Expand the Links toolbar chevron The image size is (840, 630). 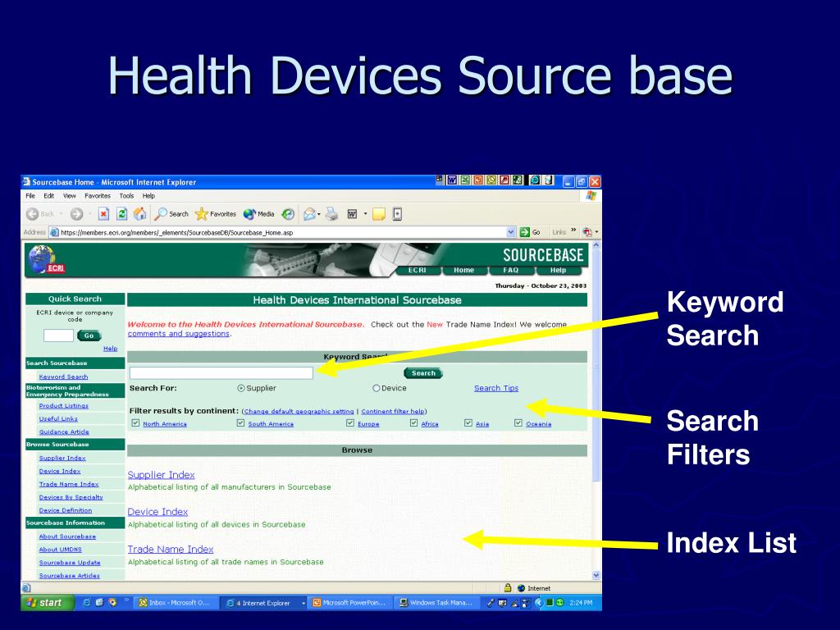click(573, 231)
